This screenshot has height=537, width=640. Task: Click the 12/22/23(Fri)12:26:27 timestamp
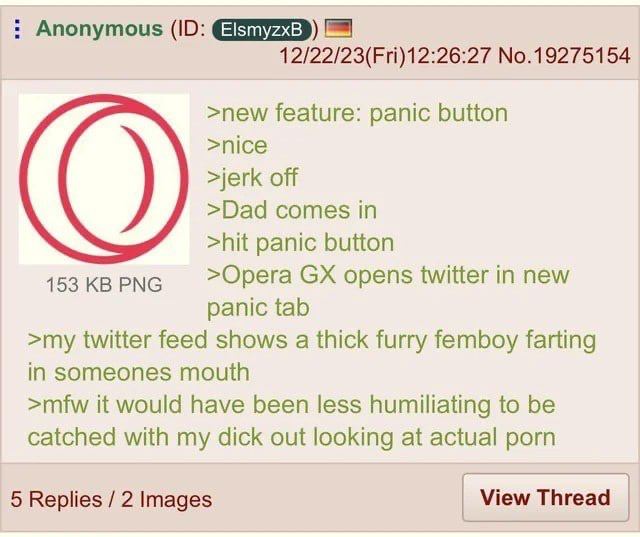coord(385,55)
